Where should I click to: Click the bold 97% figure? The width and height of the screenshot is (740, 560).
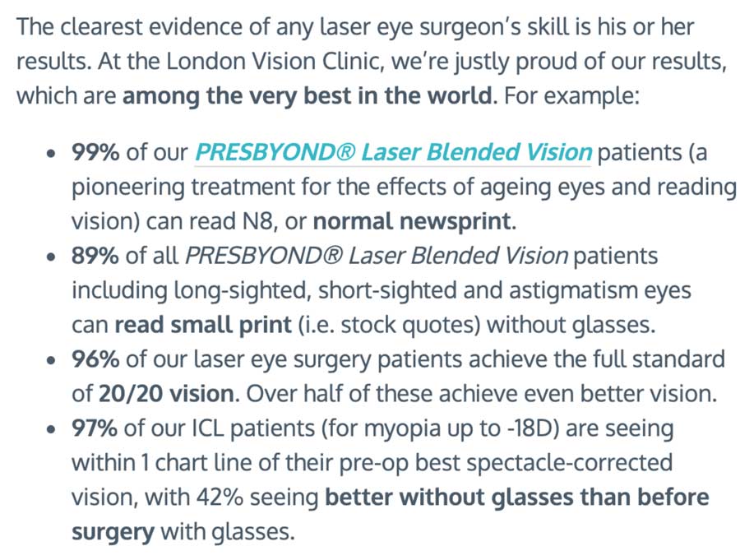coord(95,428)
